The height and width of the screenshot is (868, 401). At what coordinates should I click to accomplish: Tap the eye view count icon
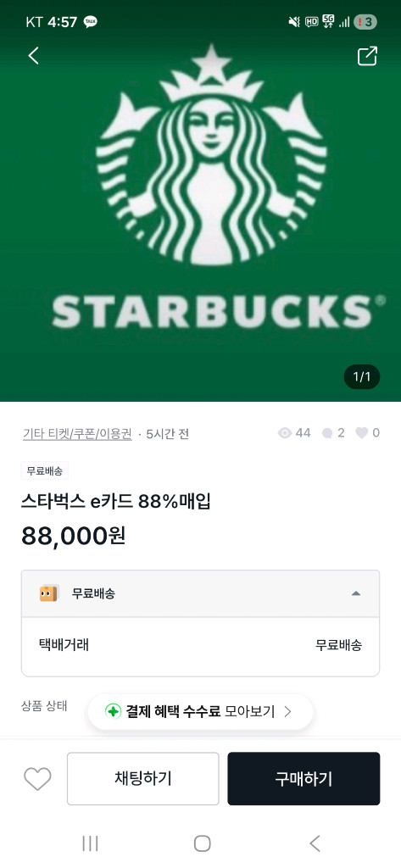click(x=285, y=433)
